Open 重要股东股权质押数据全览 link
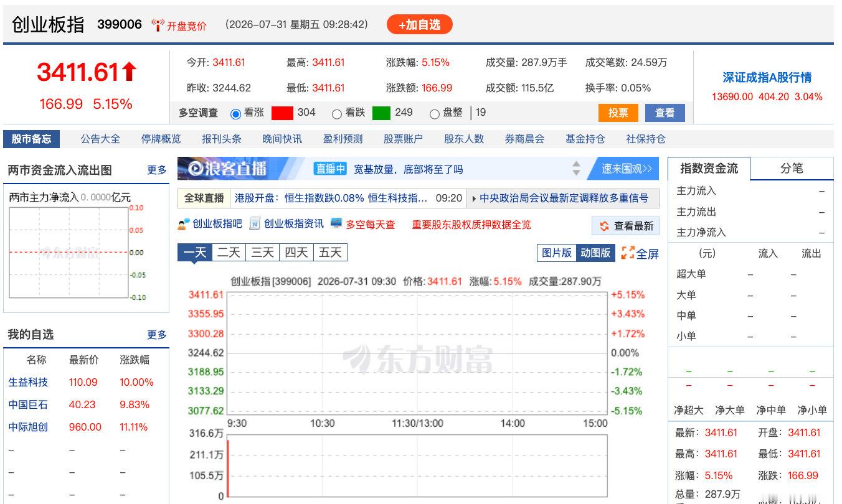842x504 pixels. 471,225
